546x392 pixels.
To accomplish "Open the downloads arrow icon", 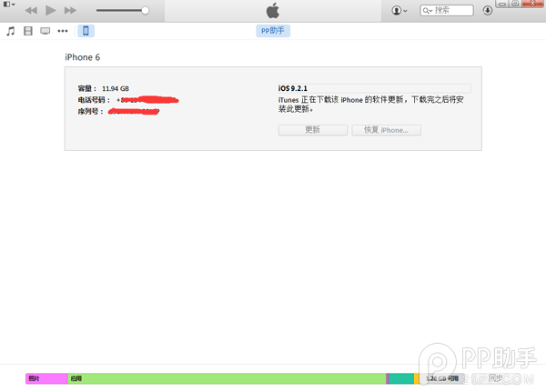I will [x=488, y=10].
